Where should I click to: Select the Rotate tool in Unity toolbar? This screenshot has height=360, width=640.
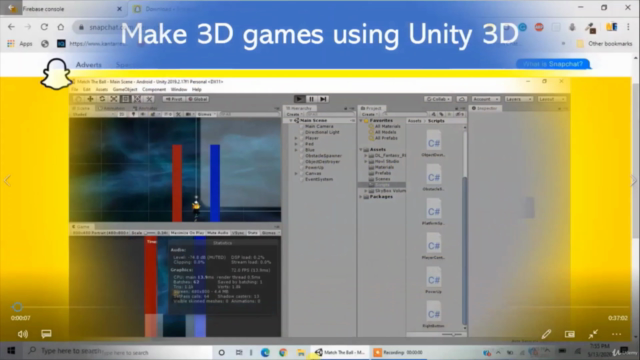tap(102, 99)
